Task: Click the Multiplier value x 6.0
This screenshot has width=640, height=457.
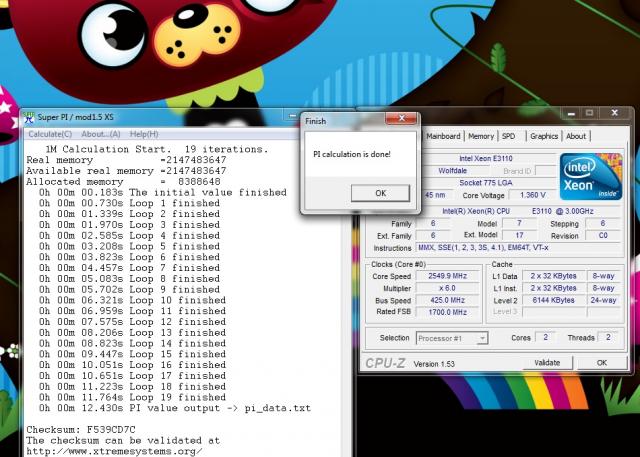Action: (447, 288)
